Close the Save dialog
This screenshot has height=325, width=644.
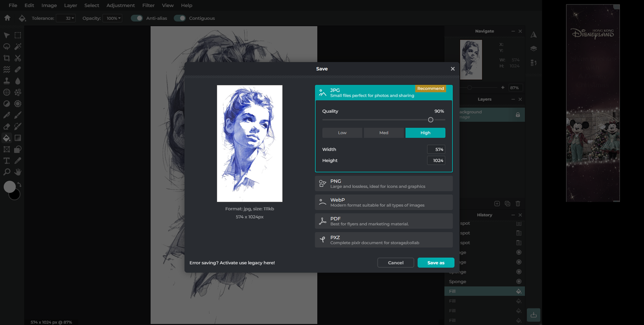pos(452,69)
